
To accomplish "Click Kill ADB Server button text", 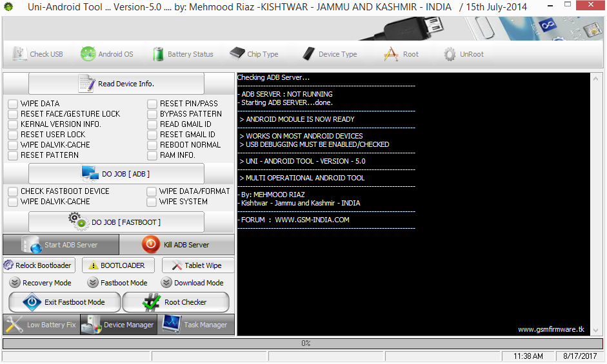I will 186,245.
